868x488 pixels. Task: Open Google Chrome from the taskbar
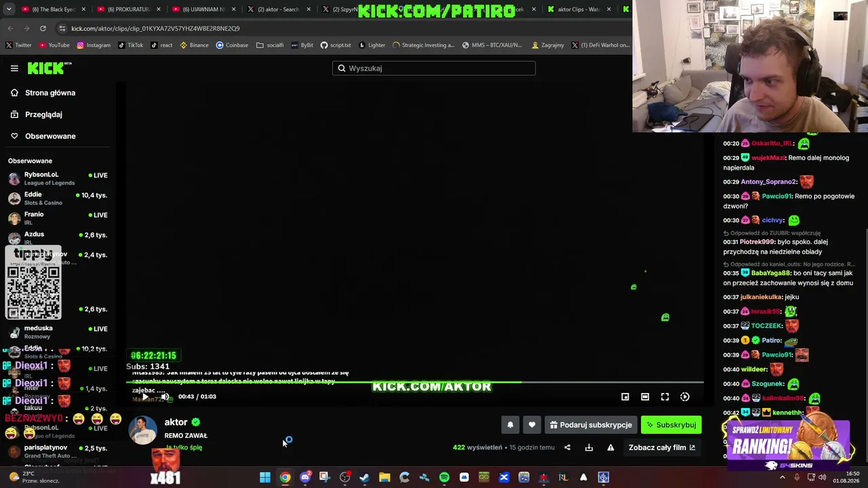point(285,477)
